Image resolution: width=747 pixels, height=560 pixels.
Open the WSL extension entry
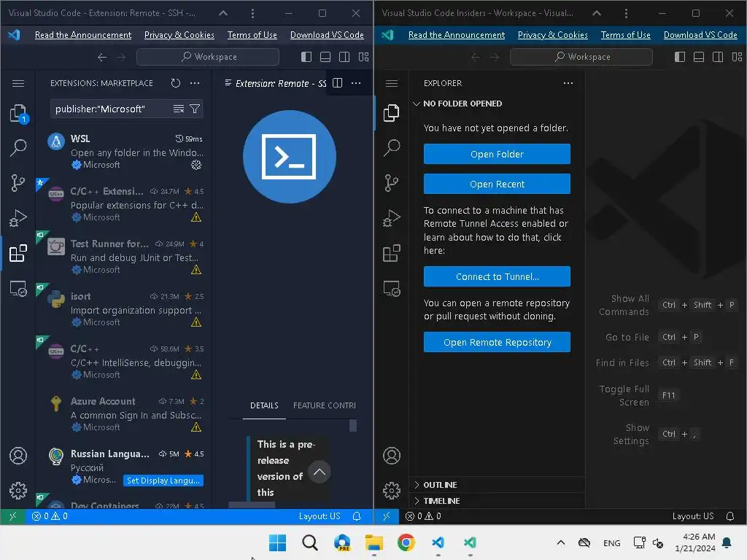pos(125,152)
